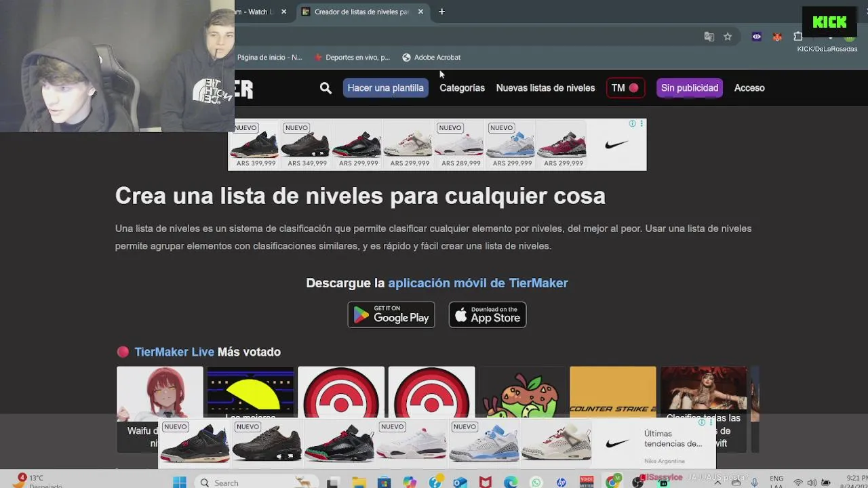868x488 pixels.
Task: Click Download on the App Store badge
Action: 488,314
